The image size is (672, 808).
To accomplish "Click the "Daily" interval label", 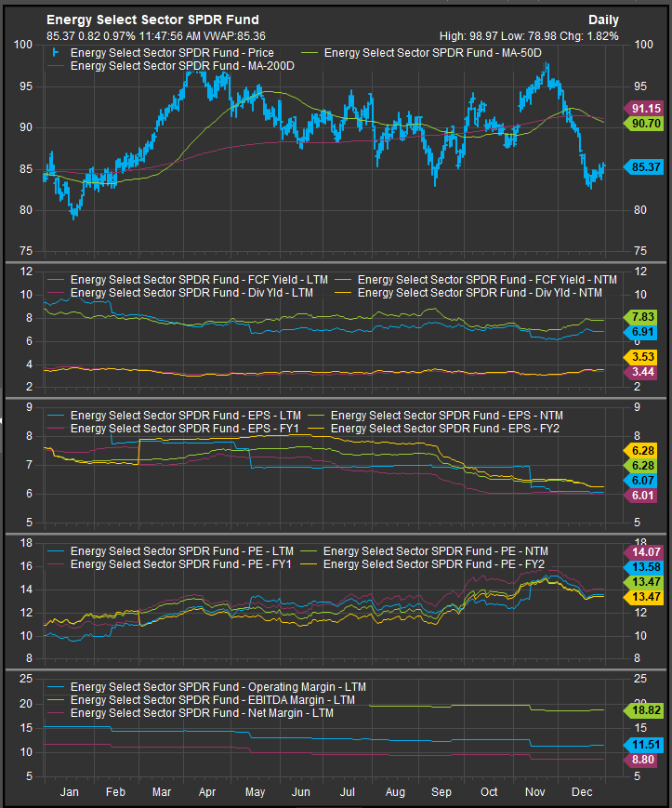I will pyautogui.click(x=603, y=20).
